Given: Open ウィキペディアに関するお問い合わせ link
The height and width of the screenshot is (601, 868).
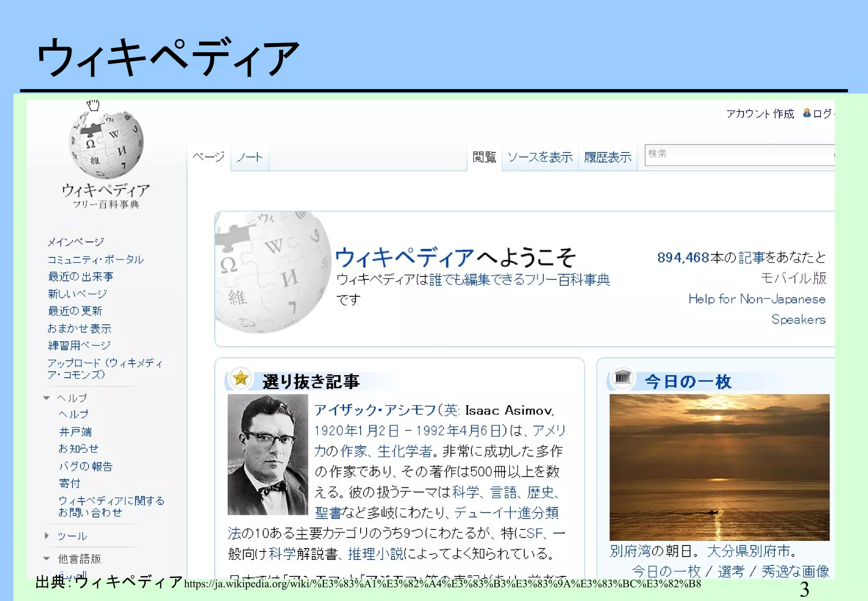Looking at the screenshot, I should click(111, 506).
